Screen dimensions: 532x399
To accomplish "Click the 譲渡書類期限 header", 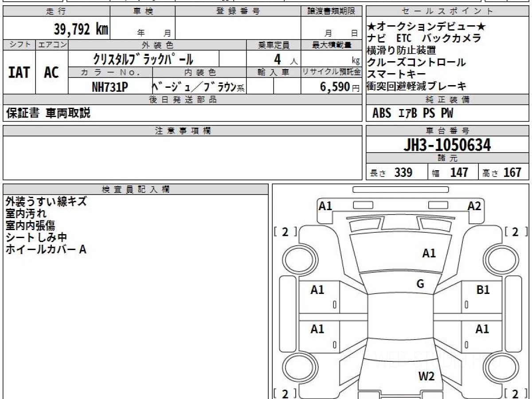I will point(331,12).
